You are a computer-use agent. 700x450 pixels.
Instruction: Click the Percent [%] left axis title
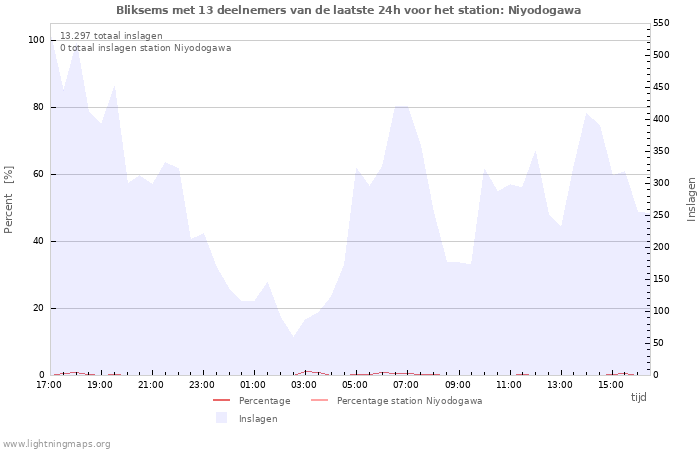tap(9, 200)
